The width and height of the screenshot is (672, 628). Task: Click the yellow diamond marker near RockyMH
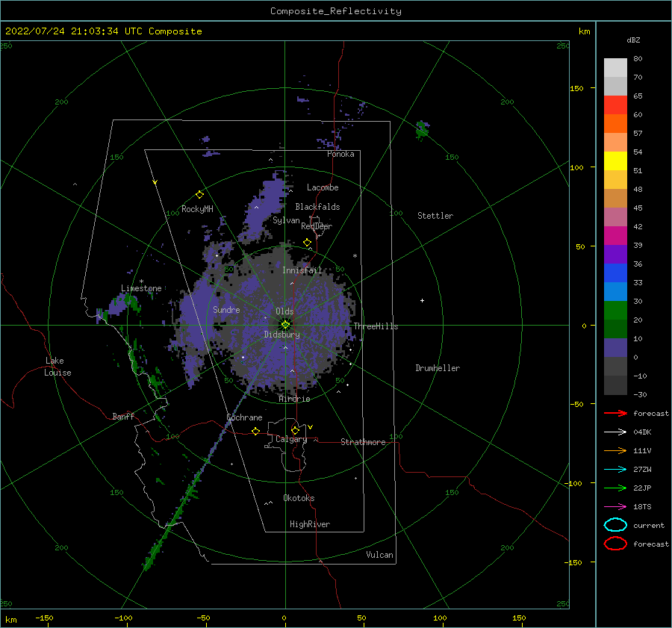tap(199, 195)
